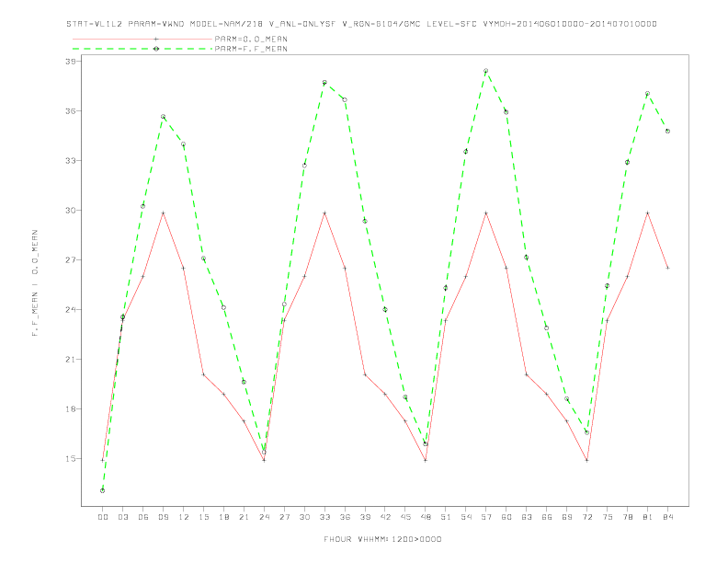
Task: Click the chart title text starting STAT-VLIL2
Action: [x=361, y=24]
